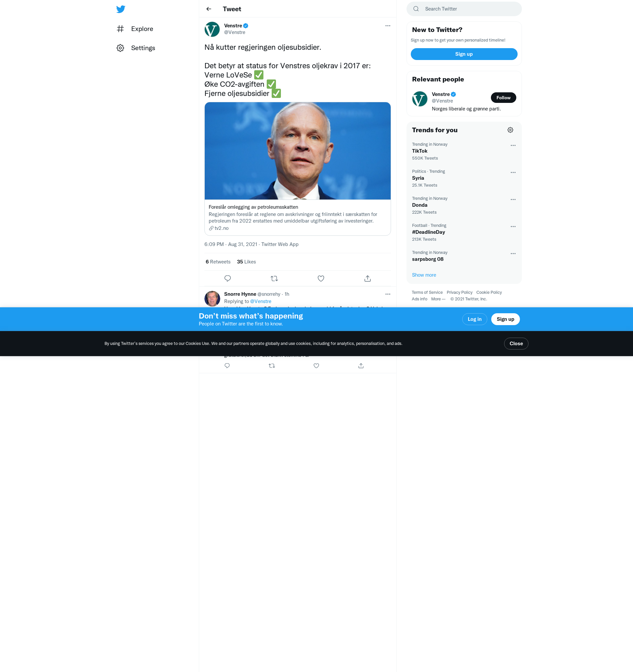Like the Venstre tweet with heart icon

[x=321, y=279]
